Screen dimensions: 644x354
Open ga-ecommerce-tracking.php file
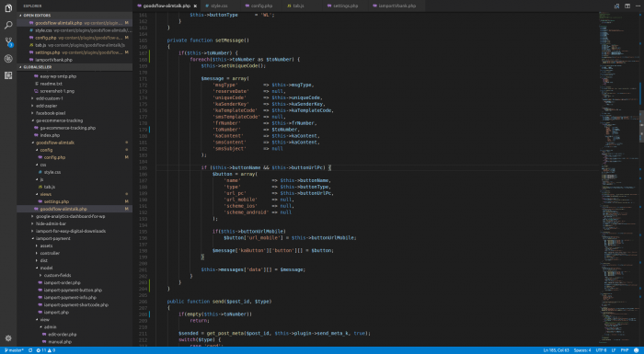point(67,128)
